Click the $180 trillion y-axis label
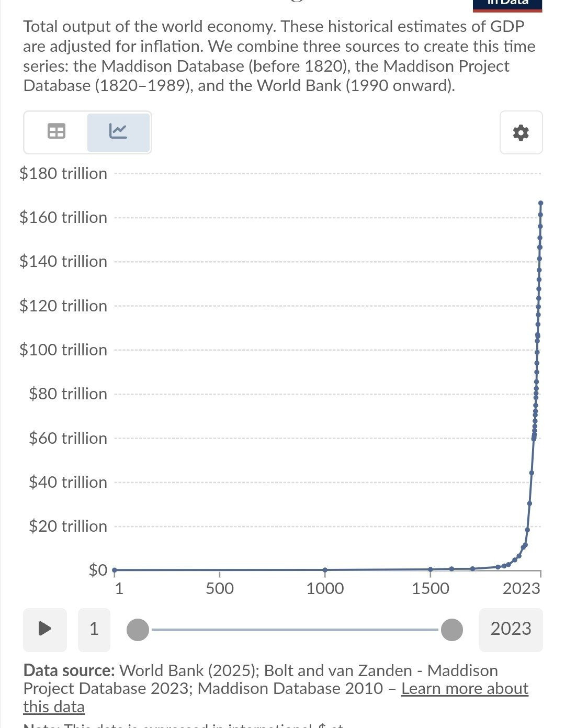 pos(63,173)
